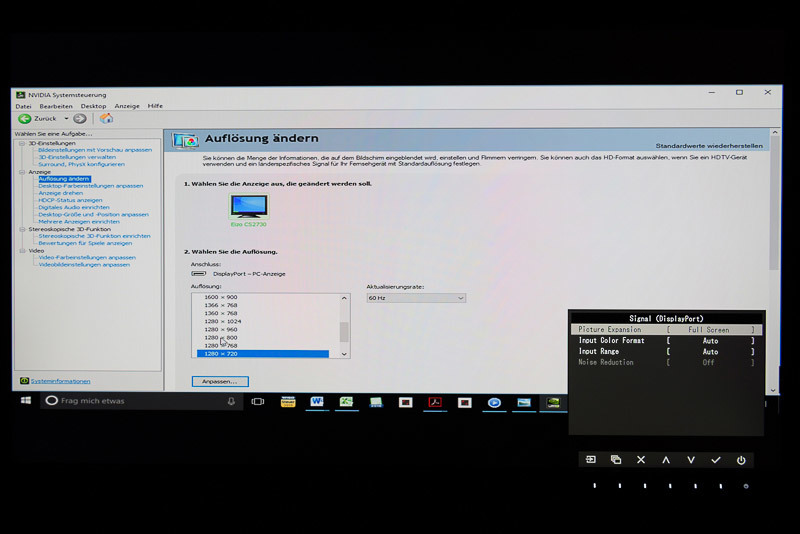Image resolution: width=800 pixels, height=534 pixels.
Task: Click the green Zurück back arrow
Action: [24, 118]
